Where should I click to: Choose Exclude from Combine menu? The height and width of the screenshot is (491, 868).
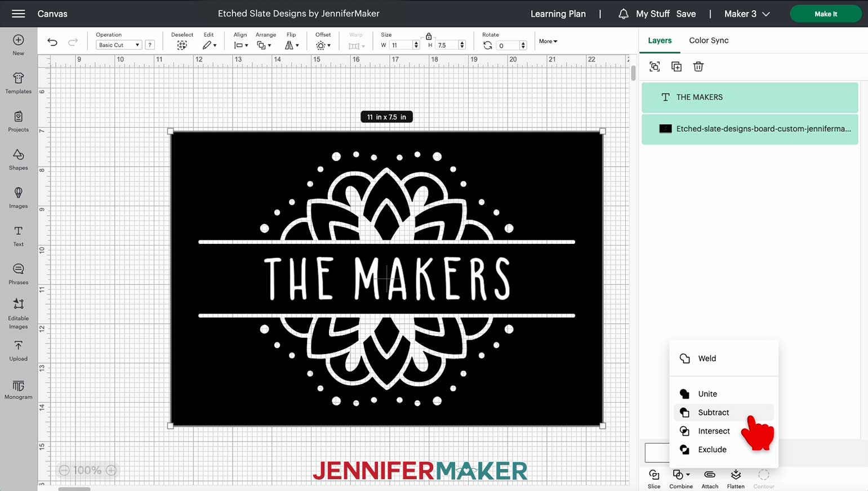click(x=724, y=450)
